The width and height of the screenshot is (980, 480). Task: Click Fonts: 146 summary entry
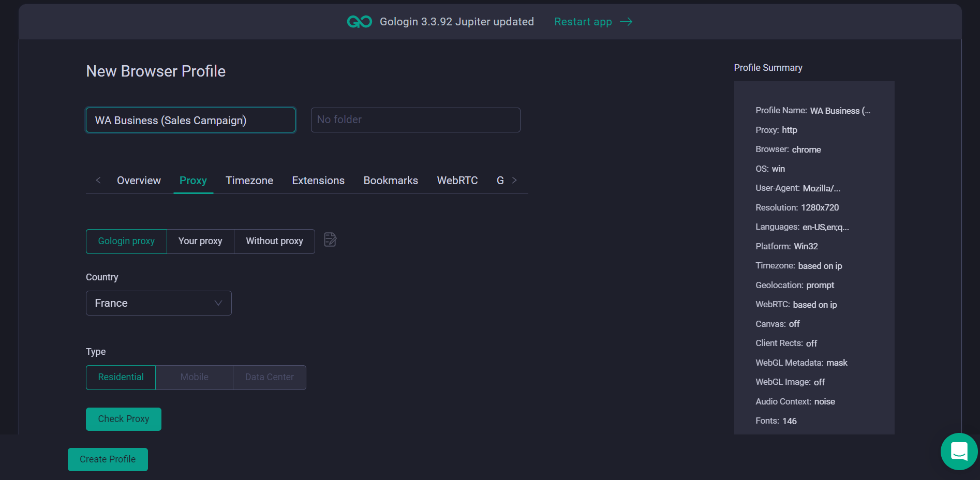pos(776,421)
